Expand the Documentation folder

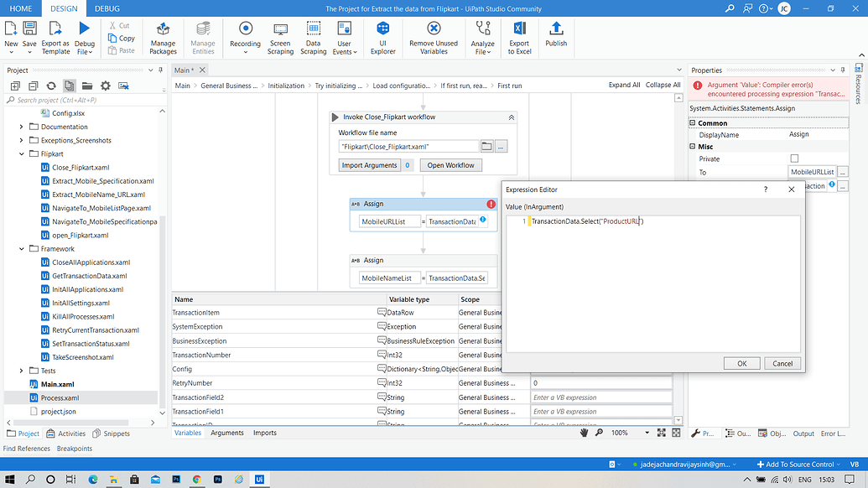pos(22,127)
